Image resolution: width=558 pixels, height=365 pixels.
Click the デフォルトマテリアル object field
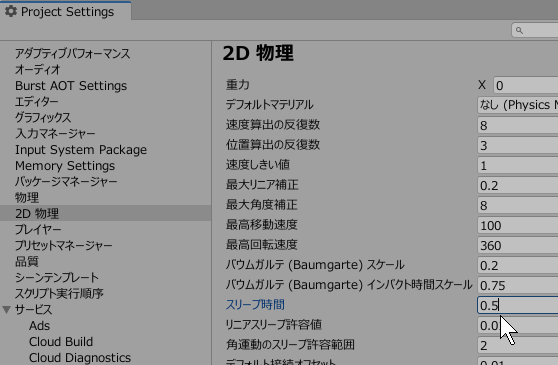pos(517,105)
